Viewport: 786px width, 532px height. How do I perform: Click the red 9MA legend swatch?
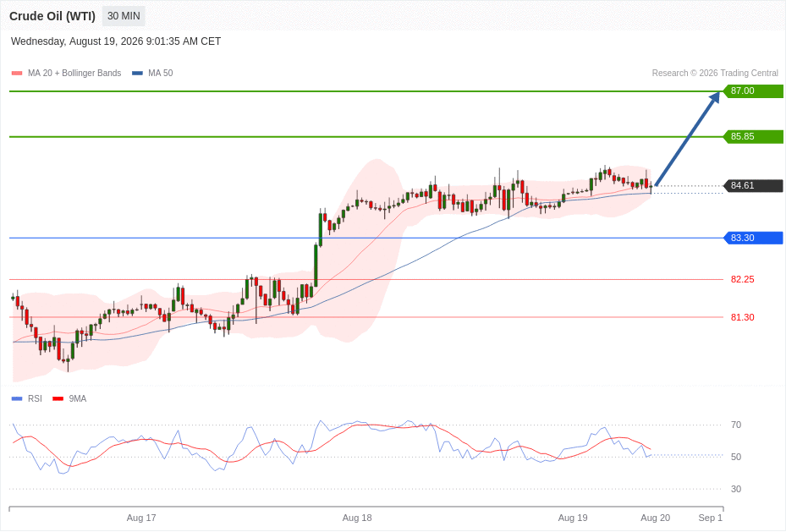coord(58,398)
